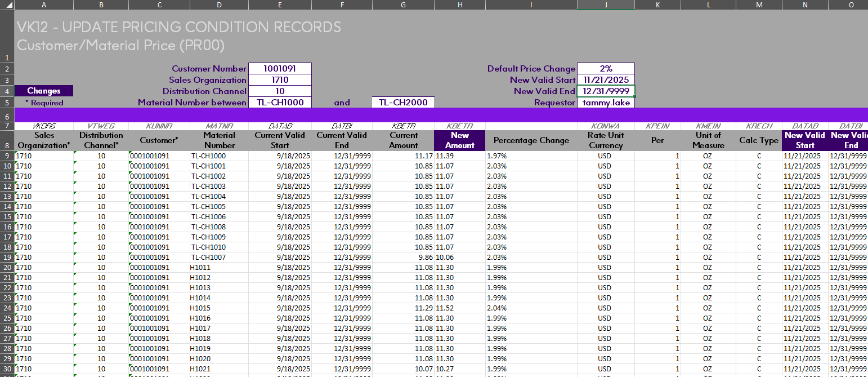Image resolution: width=868 pixels, height=377 pixels.
Task: Click the Current Amount 11.17 cell
Action: click(x=402, y=156)
